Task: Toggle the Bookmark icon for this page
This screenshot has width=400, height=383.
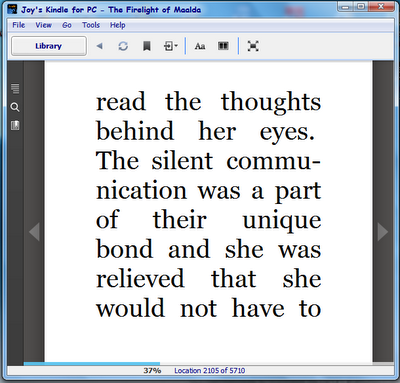Action: coord(147,46)
